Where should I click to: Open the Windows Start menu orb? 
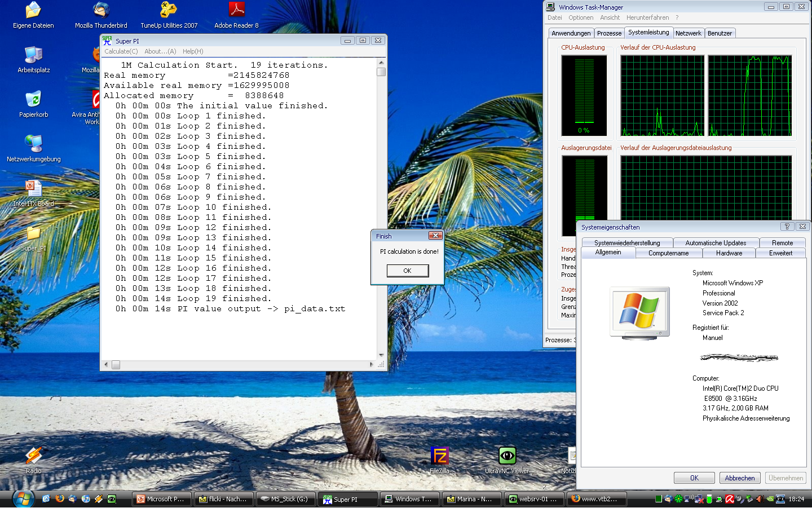(x=23, y=499)
